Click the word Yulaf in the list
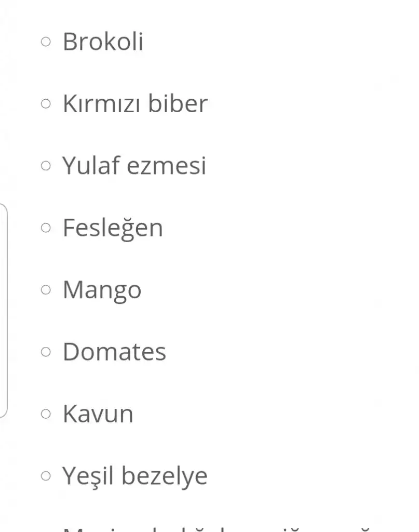The image size is (419, 532). pyautogui.click(x=91, y=165)
